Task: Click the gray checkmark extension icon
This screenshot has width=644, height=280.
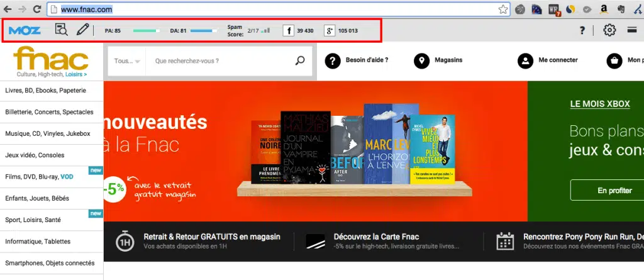Action: [x=587, y=9]
